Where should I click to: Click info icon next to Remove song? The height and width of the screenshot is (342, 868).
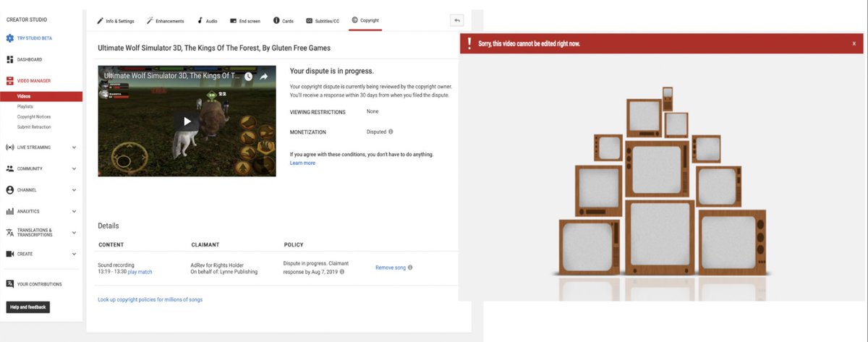pyautogui.click(x=410, y=268)
